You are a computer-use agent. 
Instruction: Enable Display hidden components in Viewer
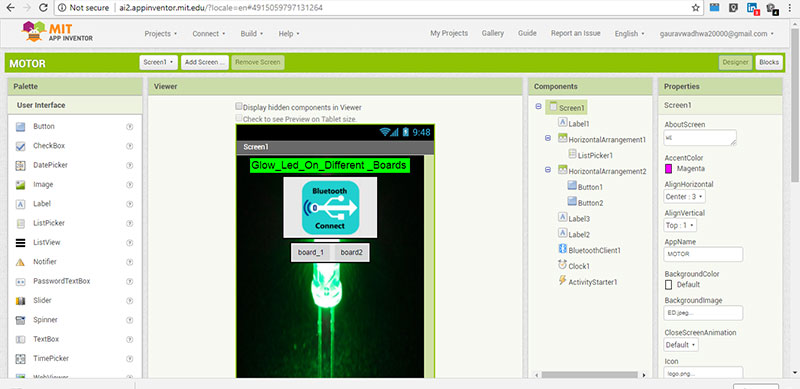click(239, 107)
